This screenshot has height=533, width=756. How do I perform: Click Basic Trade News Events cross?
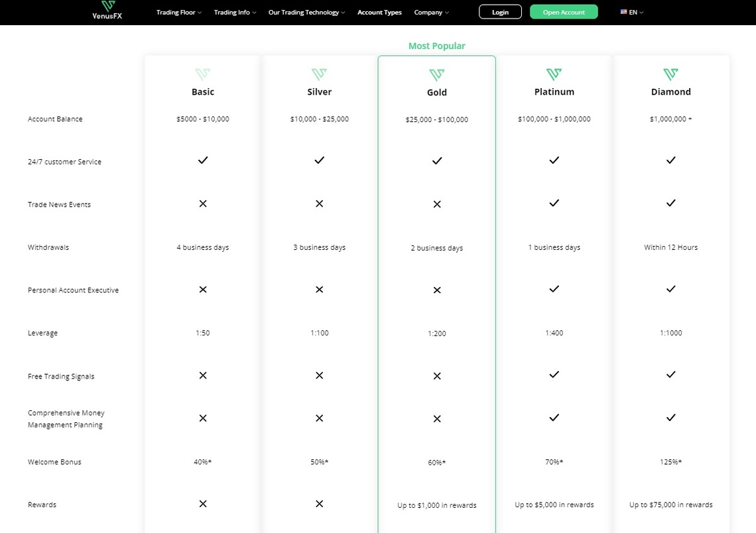[203, 204]
